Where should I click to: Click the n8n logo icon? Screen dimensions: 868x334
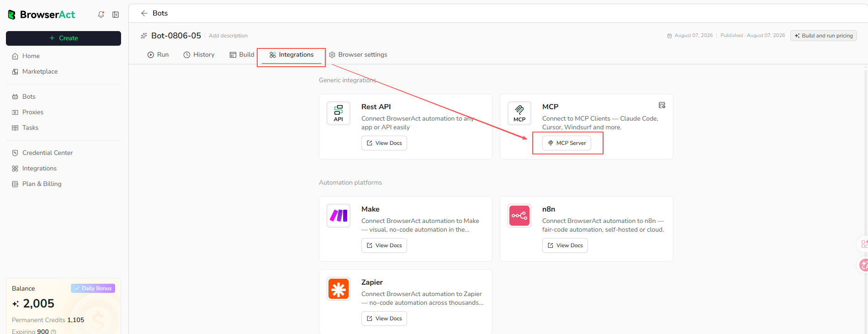pos(519,216)
